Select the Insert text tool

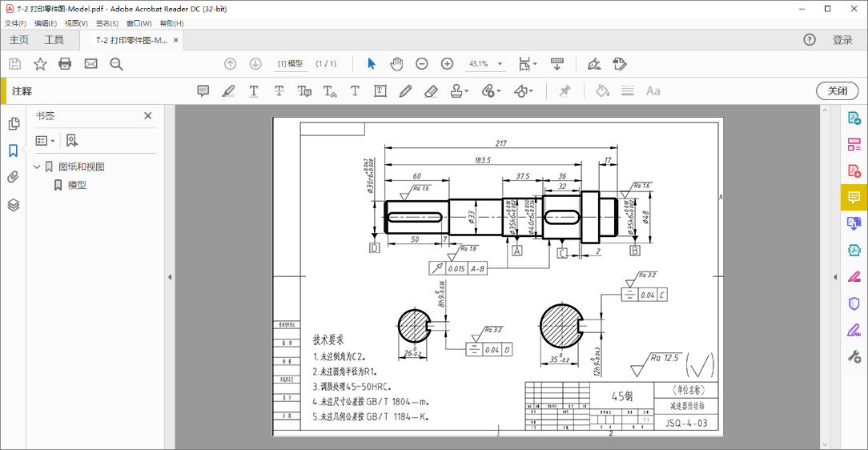point(330,91)
